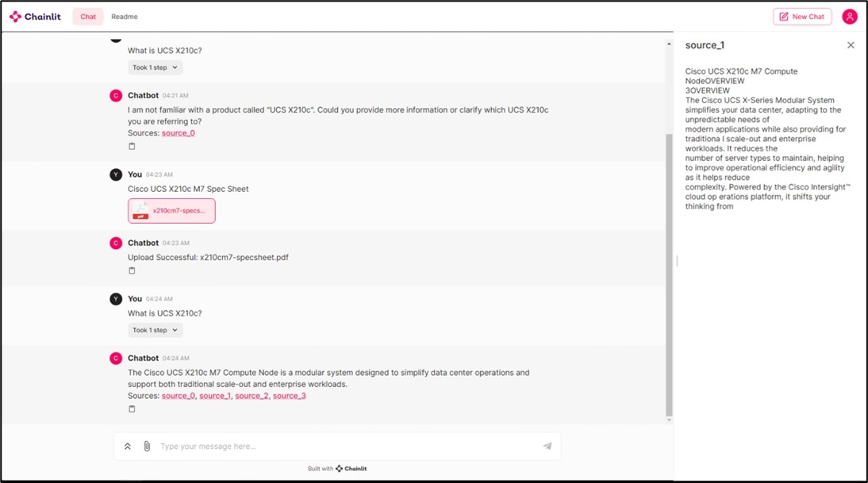The height and width of the screenshot is (483, 868).
Task: Click the Chatbot avatar at 04:21 AM
Action: [116, 96]
